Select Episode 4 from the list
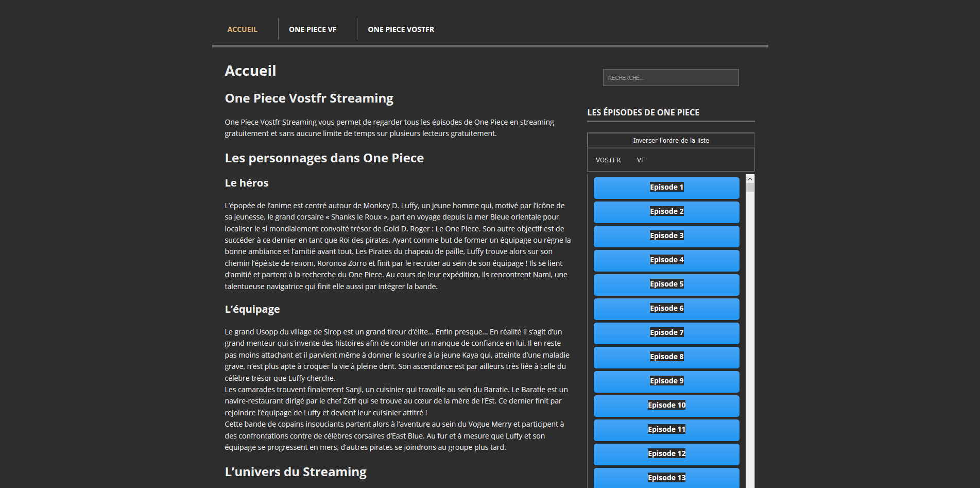The height and width of the screenshot is (488, 980). pos(666,260)
